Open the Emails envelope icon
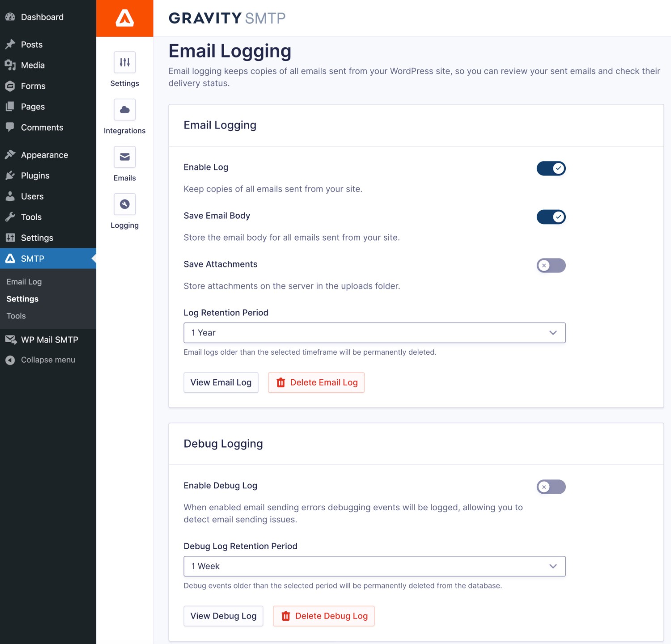Image resolution: width=671 pixels, height=644 pixels. (x=125, y=157)
